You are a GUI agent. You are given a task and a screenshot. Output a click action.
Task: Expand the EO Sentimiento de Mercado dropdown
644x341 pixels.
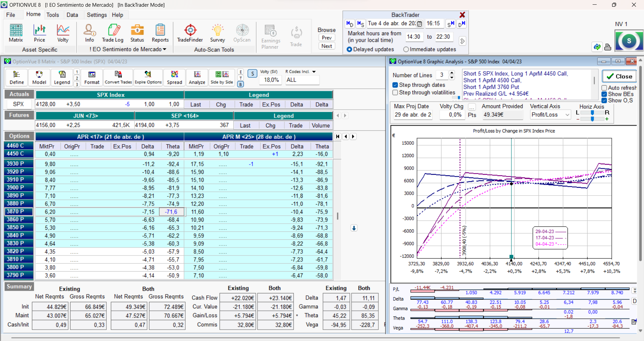[x=165, y=49]
